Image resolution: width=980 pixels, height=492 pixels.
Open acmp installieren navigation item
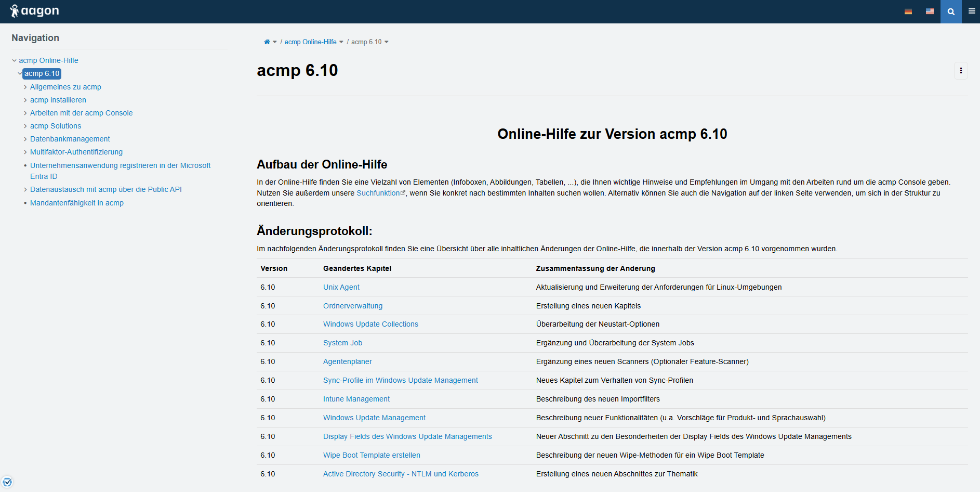pyautogui.click(x=58, y=100)
